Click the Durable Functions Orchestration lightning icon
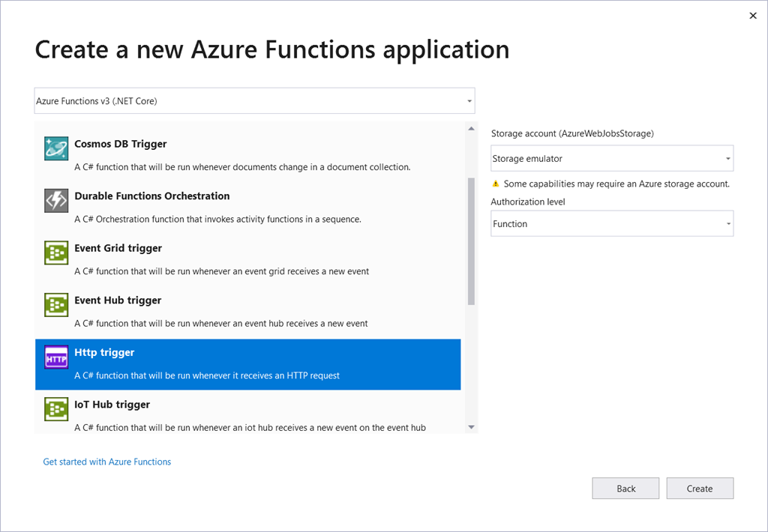This screenshot has height=532, width=768. (55, 200)
